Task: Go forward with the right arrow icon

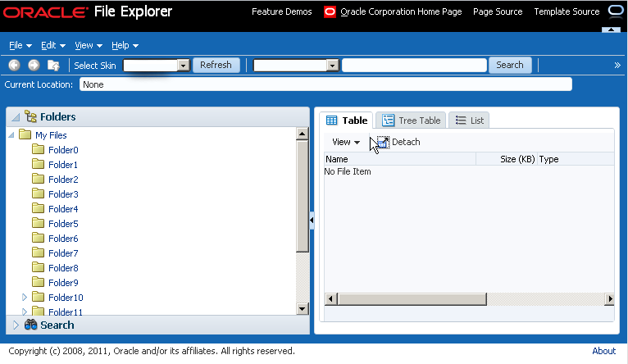Action: 34,65
